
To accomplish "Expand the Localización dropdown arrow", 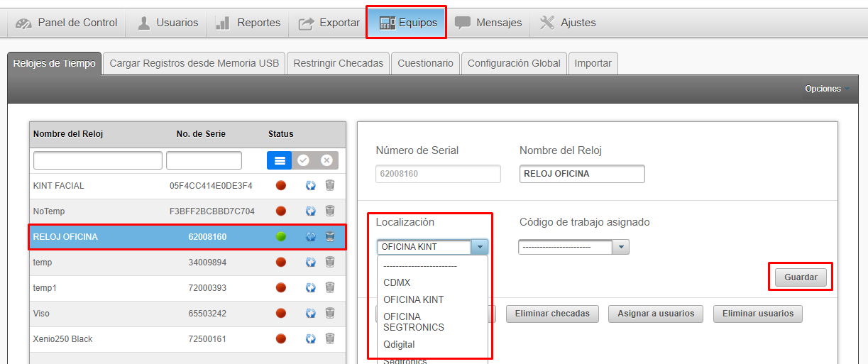I will (x=480, y=247).
